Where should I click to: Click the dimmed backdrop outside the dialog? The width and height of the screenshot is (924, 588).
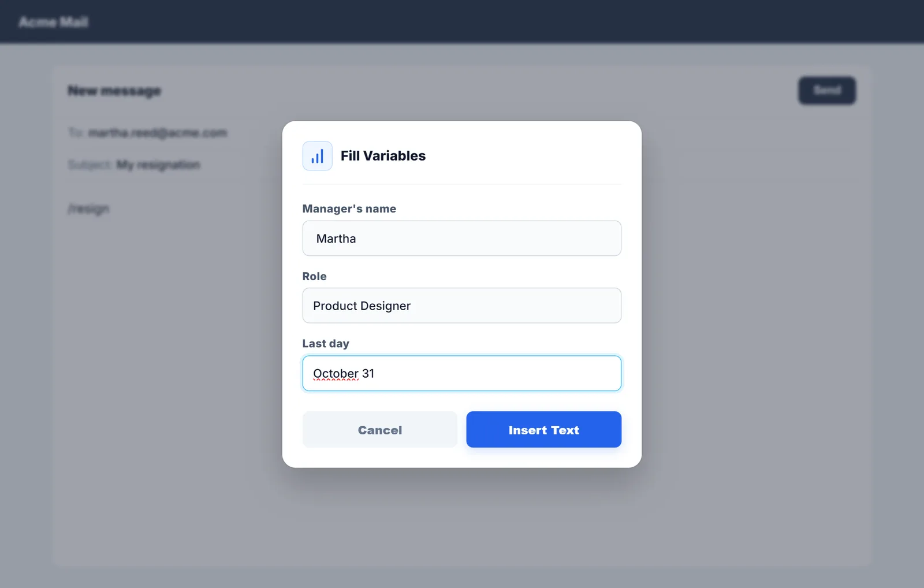coord(751,347)
